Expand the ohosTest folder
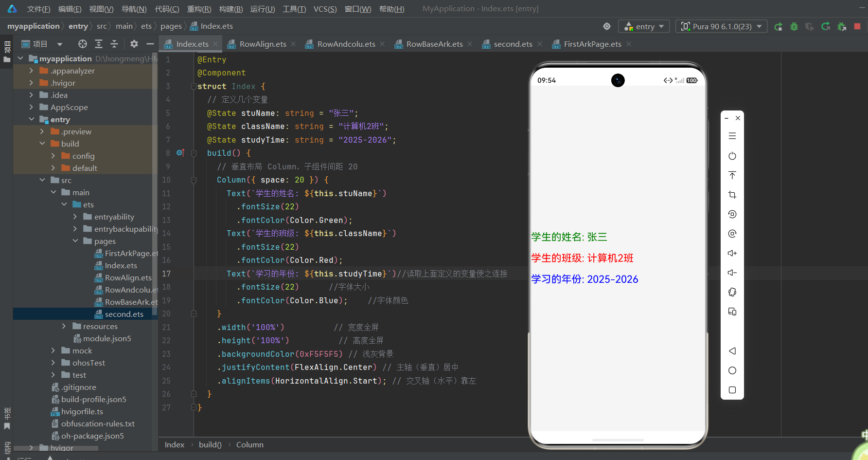The width and height of the screenshot is (868, 460). 53,363
